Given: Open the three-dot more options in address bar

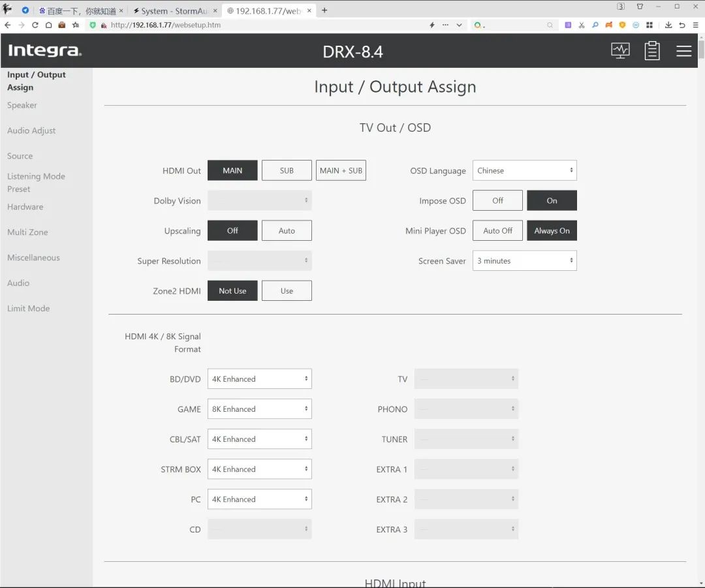Looking at the screenshot, I should (446, 25).
